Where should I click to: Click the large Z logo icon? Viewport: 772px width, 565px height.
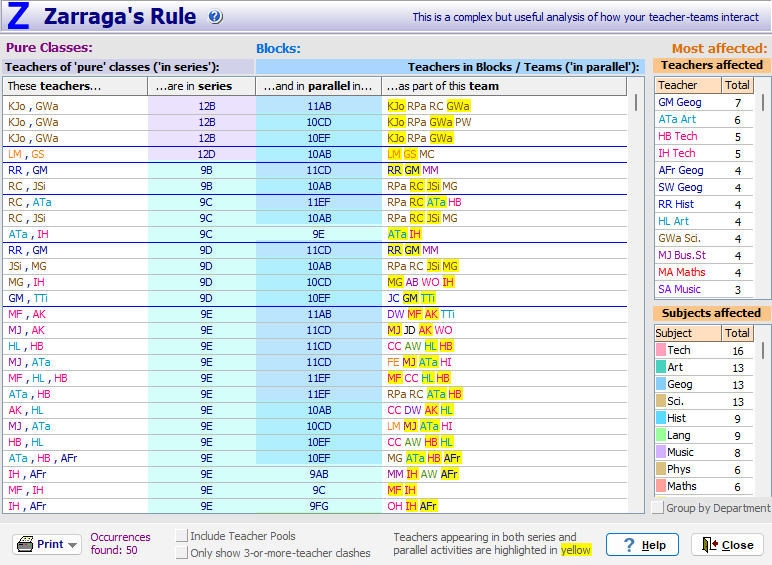(x=18, y=16)
